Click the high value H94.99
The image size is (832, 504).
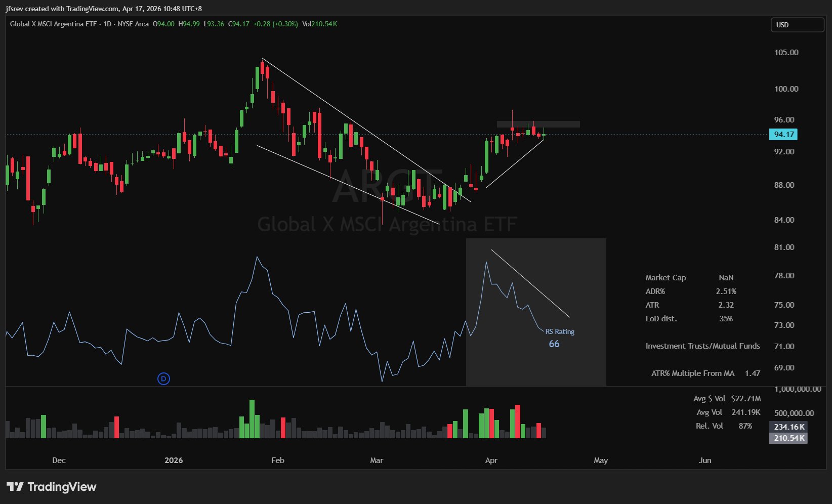click(x=189, y=24)
